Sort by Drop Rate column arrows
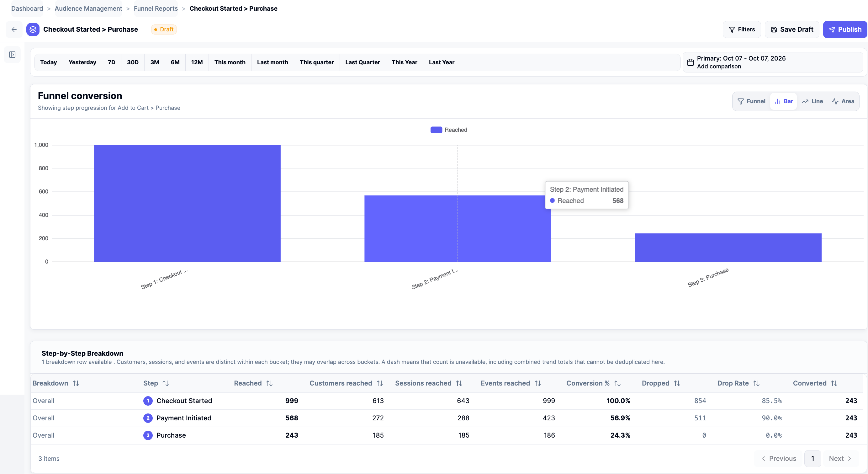Screen dimensions: 868x474 [756, 383]
